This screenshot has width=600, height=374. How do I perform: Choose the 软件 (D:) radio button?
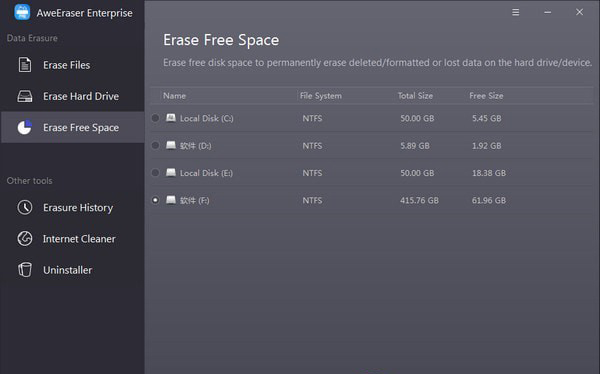(155, 145)
